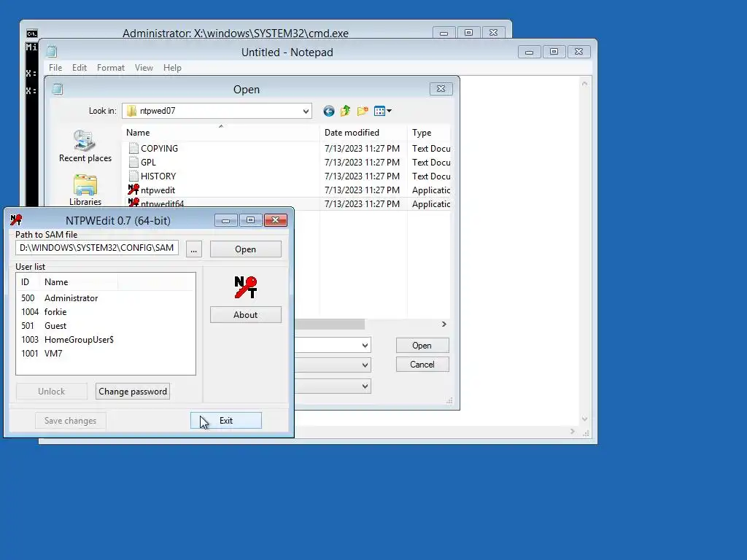747x560 pixels.
Task: Expand the file name combo box arrow
Action: point(365,345)
